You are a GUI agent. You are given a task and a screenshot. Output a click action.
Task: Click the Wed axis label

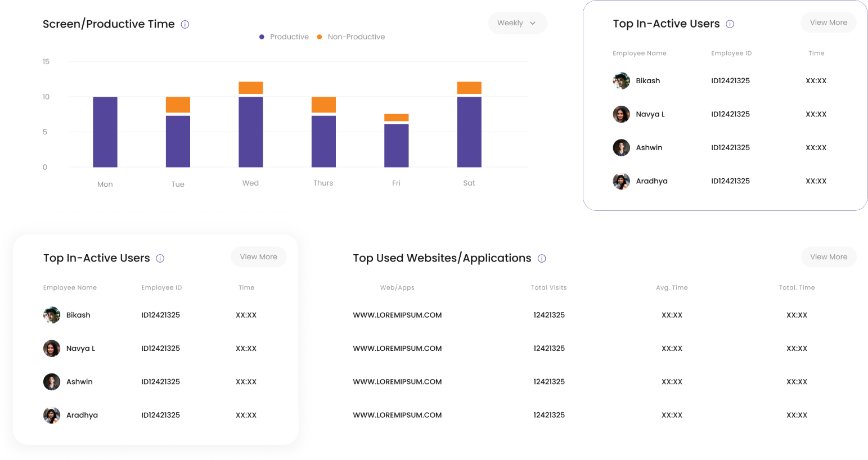pos(251,183)
